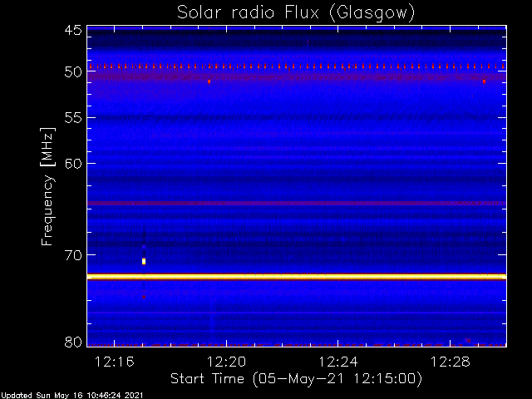Click the 12:24 time axis label

(338, 362)
